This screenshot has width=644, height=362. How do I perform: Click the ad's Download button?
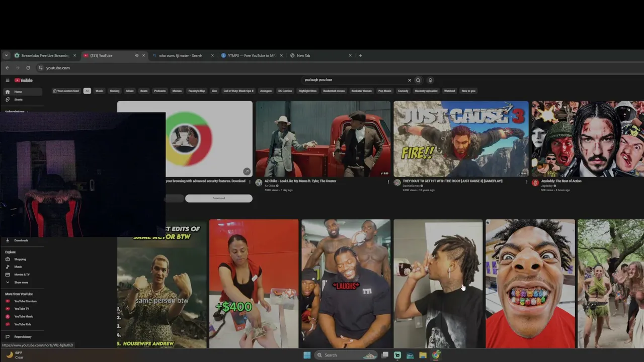219,198
